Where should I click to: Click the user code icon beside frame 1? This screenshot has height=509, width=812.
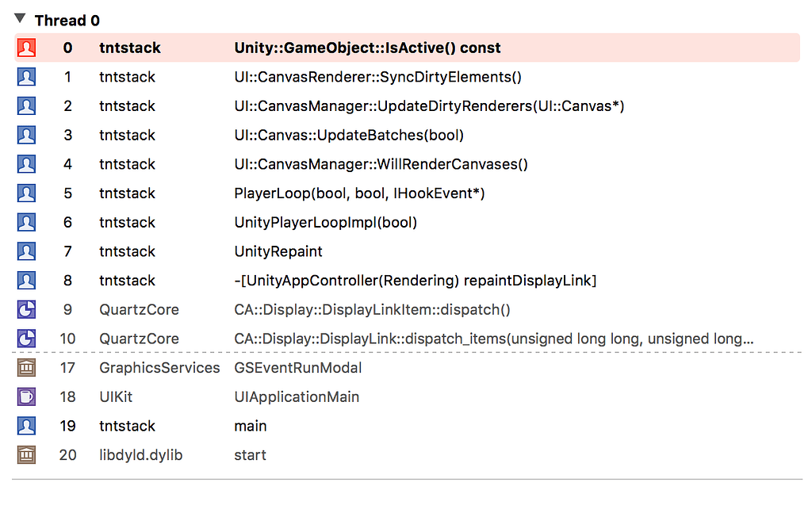(x=26, y=77)
